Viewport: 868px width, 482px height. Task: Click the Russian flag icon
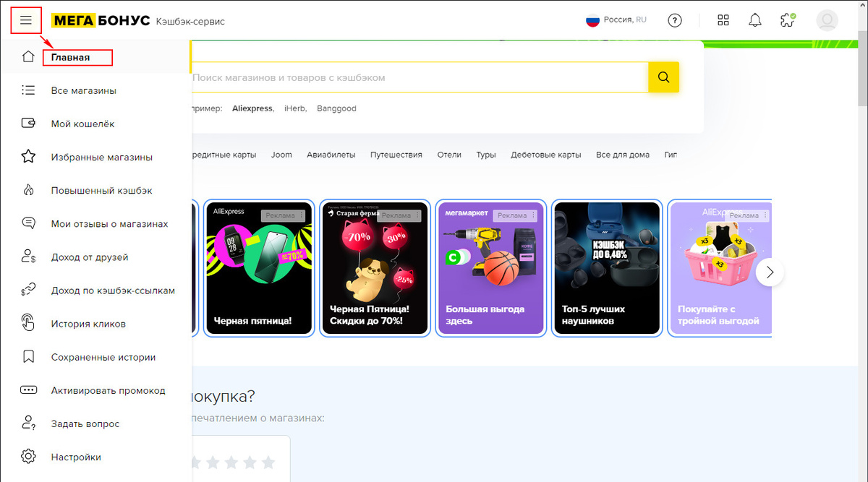(x=593, y=20)
